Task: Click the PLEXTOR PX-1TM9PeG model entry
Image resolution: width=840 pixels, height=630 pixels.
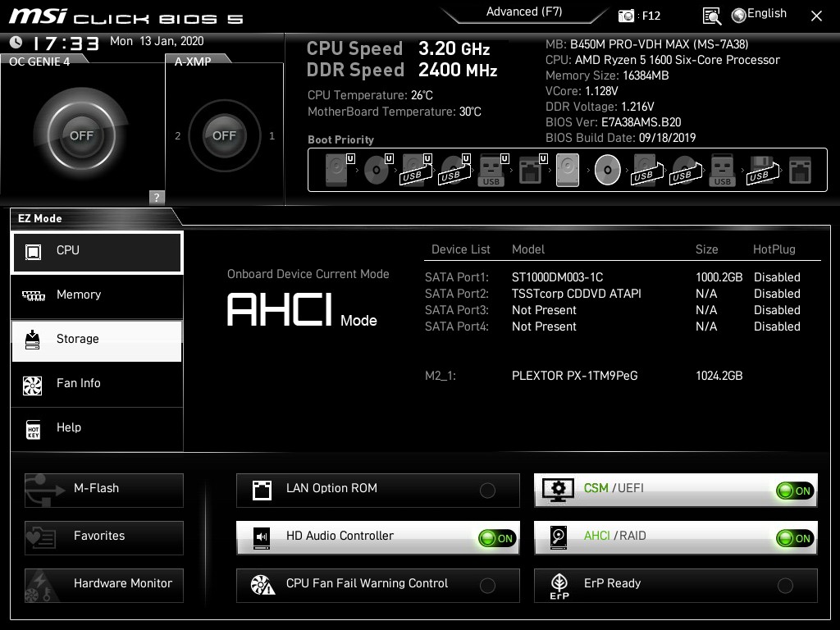Action: pyautogui.click(x=575, y=376)
